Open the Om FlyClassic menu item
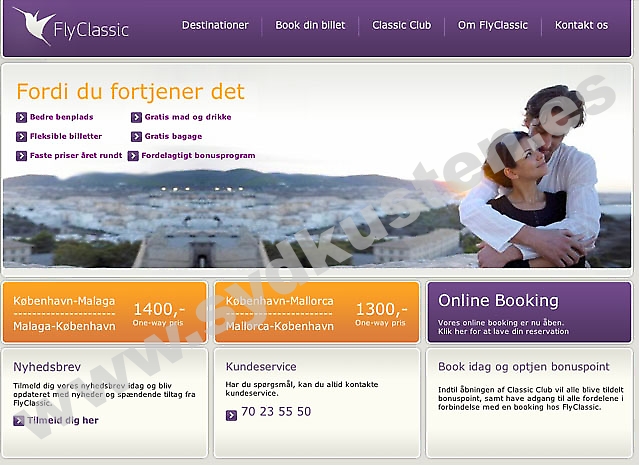Viewport: 640px width, 466px height. tap(493, 25)
